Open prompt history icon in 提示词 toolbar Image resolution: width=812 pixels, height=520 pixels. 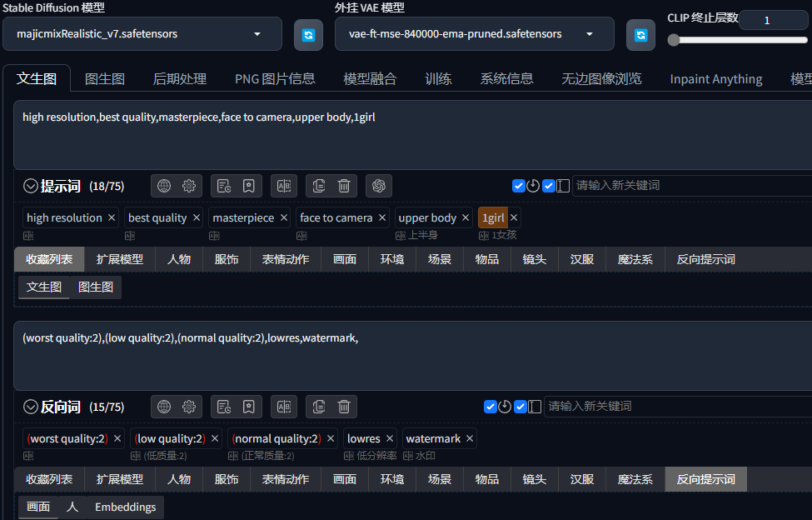tap(224, 186)
